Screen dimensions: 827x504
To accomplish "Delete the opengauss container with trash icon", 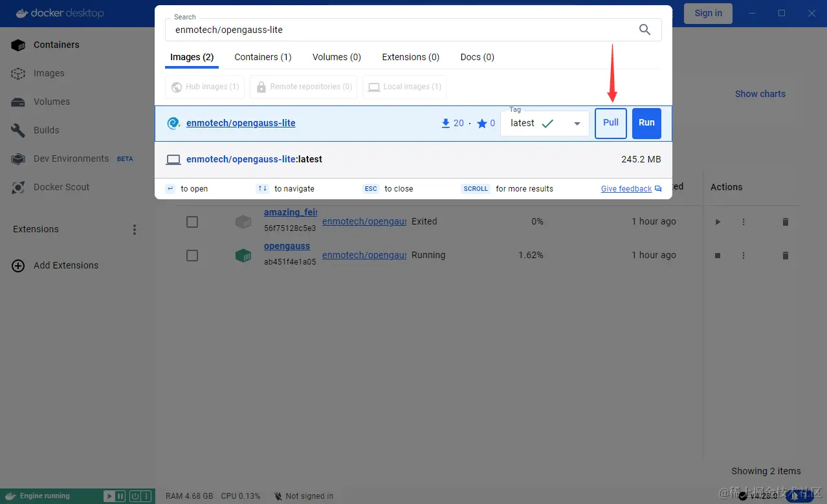I will coord(786,256).
